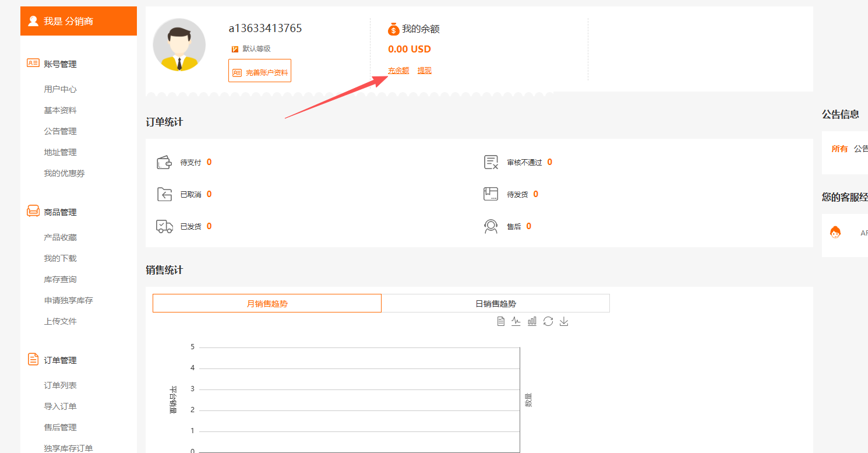Click the 默认等级 label
Viewport: 868px width, 453px height.
click(x=256, y=49)
